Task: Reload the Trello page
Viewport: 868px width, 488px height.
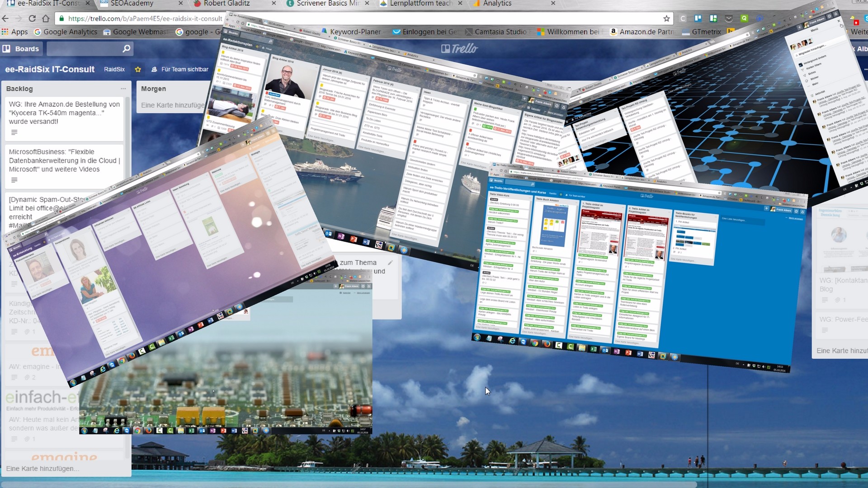Action: 32,19
